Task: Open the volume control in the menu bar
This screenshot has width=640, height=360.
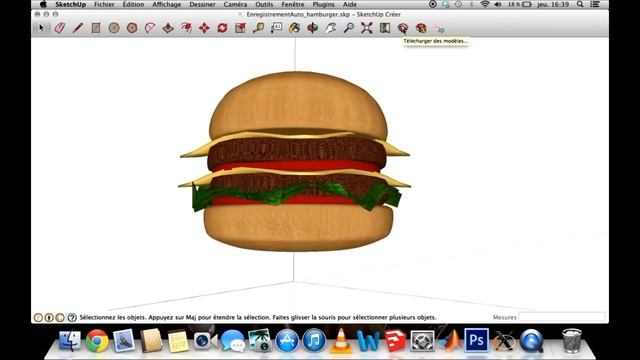Action: [x=498, y=4]
